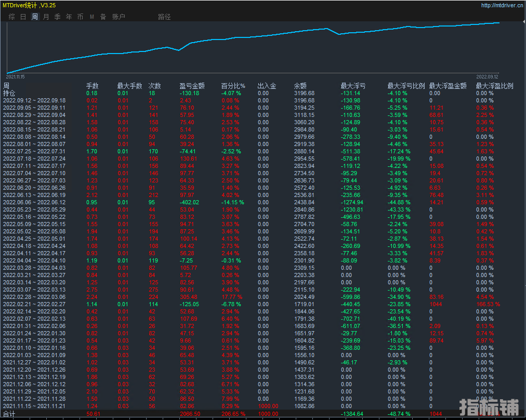Select the 合计 total row label
Image resolution: width=526 pixels, height=420 pixels.
(x=9, y=414)
